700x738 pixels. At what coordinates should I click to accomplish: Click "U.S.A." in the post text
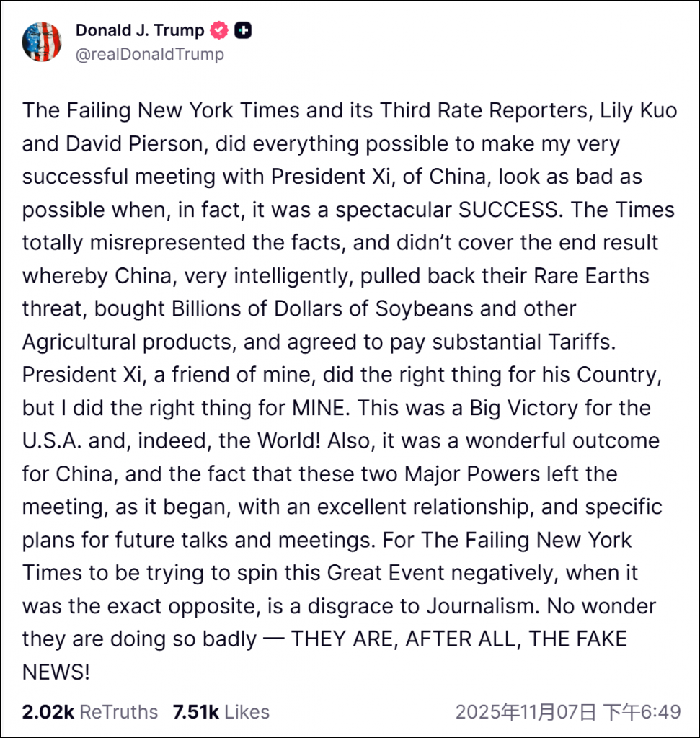pos(52,440)
